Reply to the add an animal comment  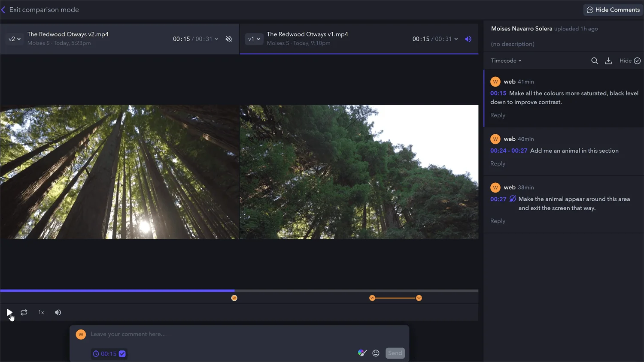point(498,164)
